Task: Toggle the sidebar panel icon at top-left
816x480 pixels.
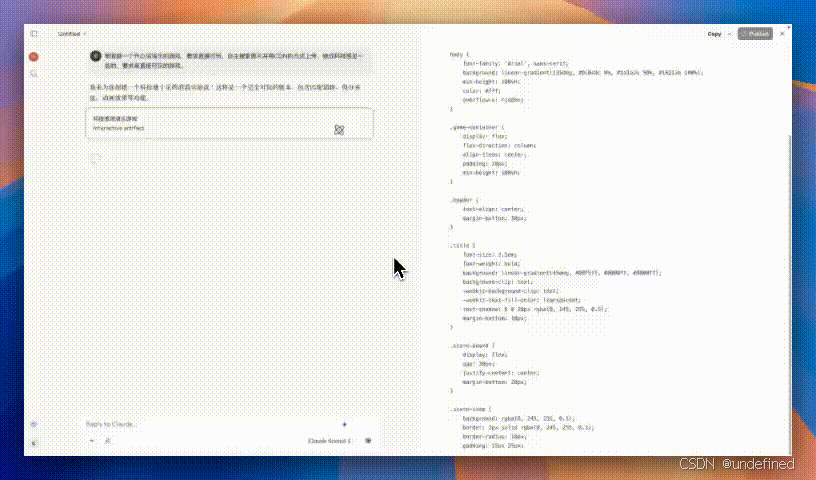Action: (x=34, y=33)
